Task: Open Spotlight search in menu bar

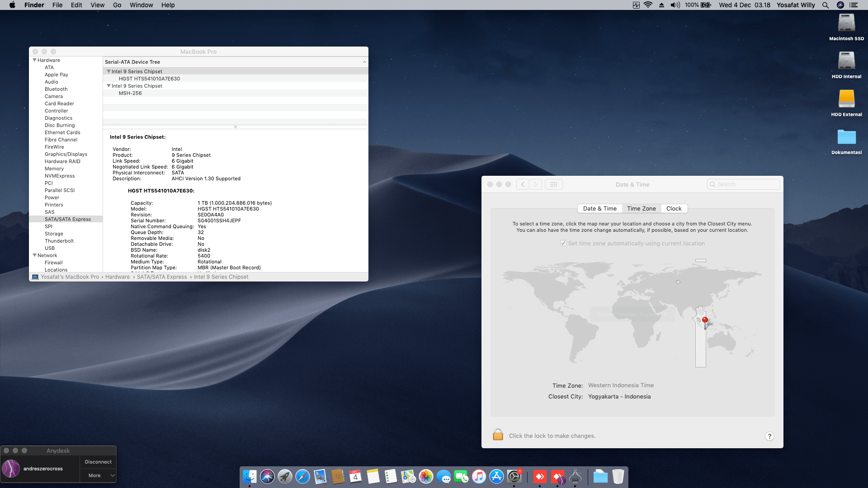Action: point(826,5)
